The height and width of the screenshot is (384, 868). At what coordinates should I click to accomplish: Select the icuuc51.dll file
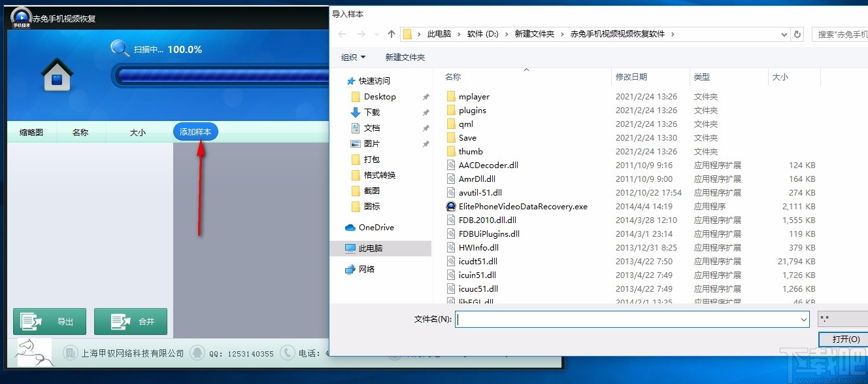tap(478, 289)
